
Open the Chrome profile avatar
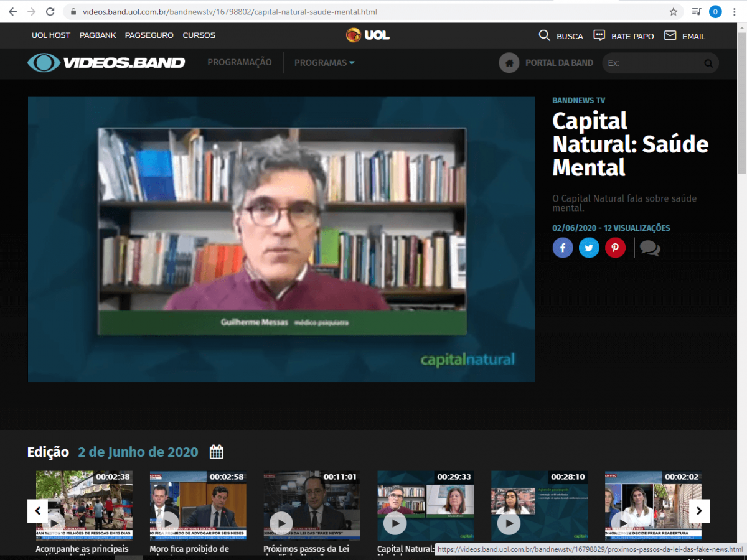tap(715, 12)
